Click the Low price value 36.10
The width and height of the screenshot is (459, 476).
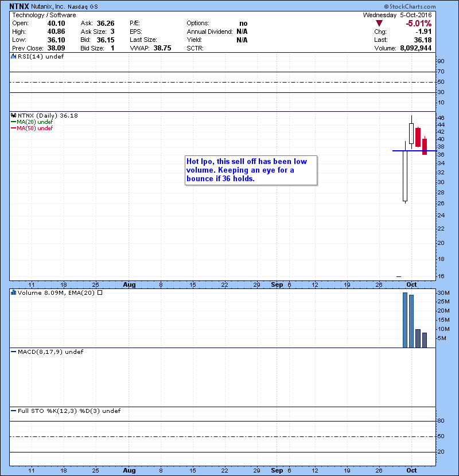[56, 40]
